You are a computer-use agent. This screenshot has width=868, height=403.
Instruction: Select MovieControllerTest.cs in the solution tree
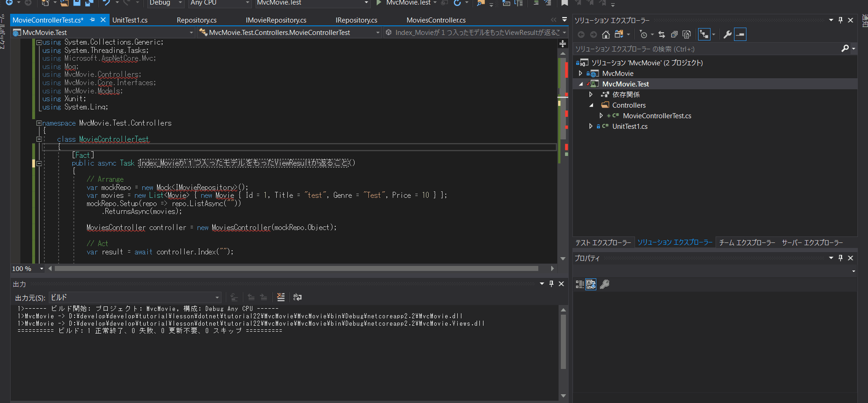tap(657, 116)
